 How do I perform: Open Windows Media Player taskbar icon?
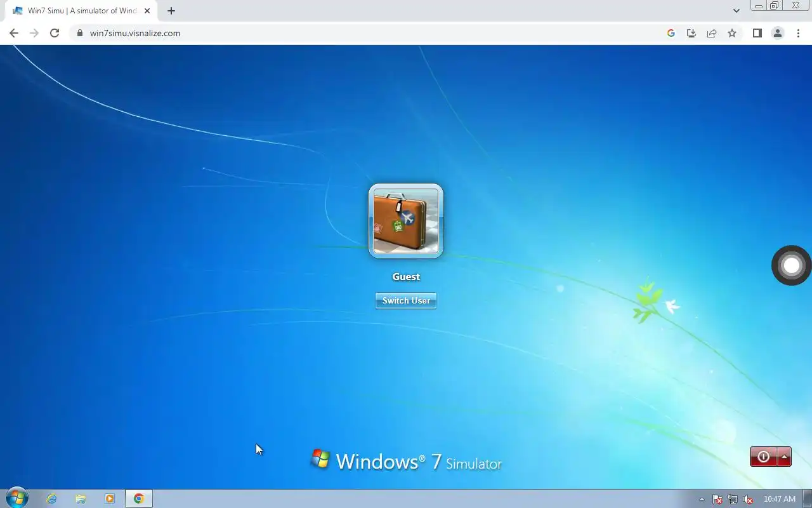click(110, 498)
